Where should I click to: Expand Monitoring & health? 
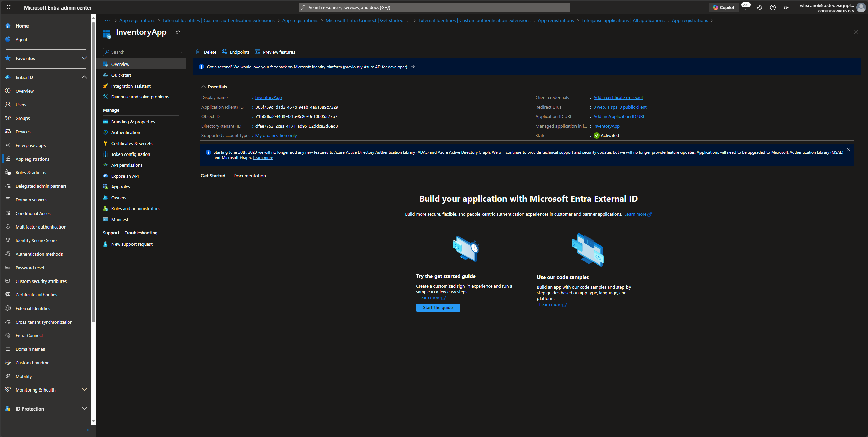[x=84, y=389]
